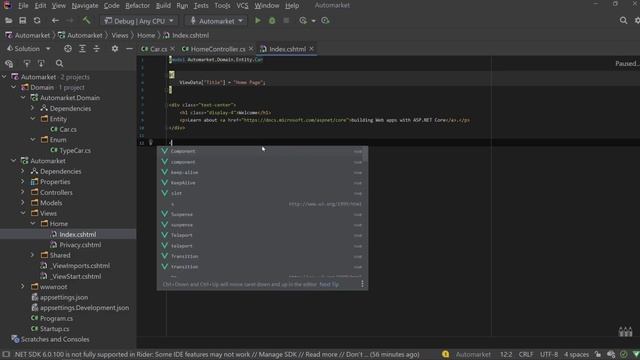640x360 pixels.
Task: Click the first filter funnel icon in Solution toolbar
Action: (27, 63)
